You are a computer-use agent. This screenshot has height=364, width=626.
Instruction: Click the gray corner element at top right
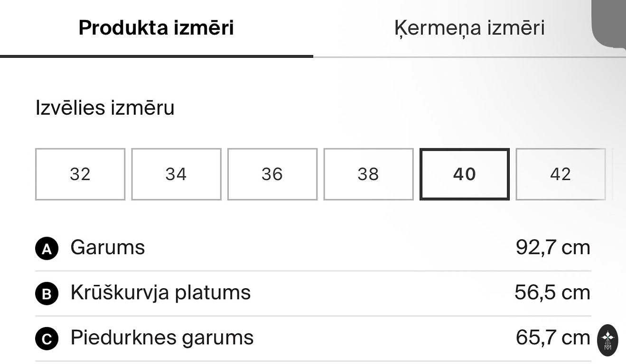click(x=609, y=22)
